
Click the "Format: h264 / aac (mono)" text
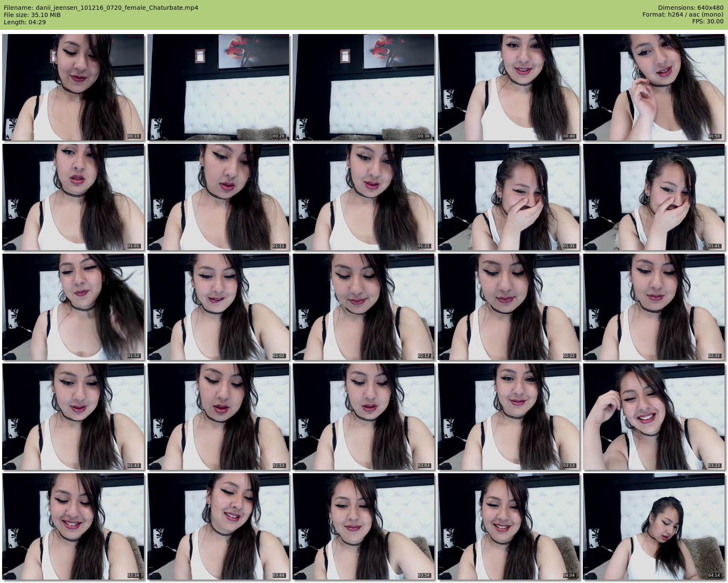pyautogui.click(x=683, y=15)
